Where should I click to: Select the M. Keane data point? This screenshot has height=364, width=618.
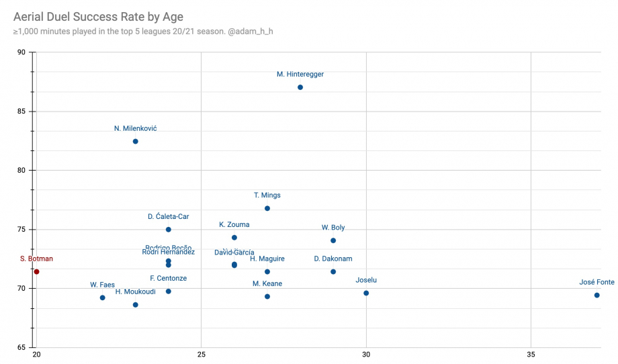(x=267, y=297)
